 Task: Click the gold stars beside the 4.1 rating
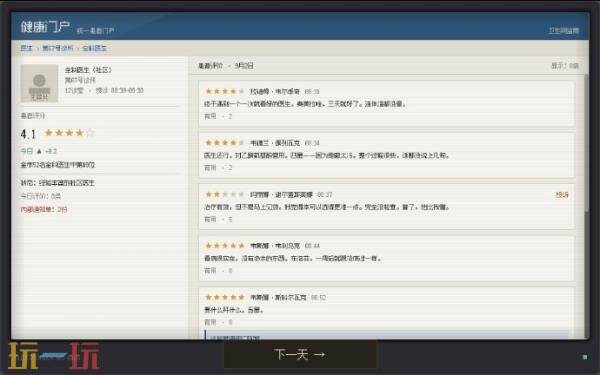pos(69,133)
